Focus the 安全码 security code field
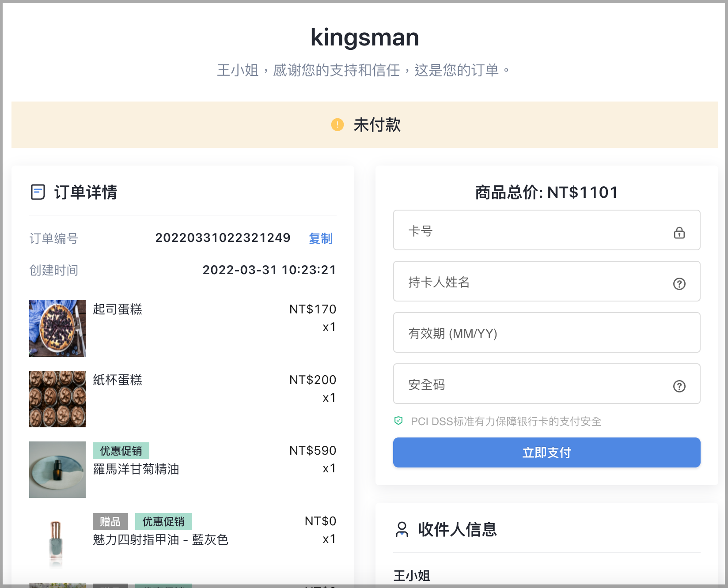 pyautogui.click(x=546, y=384)
